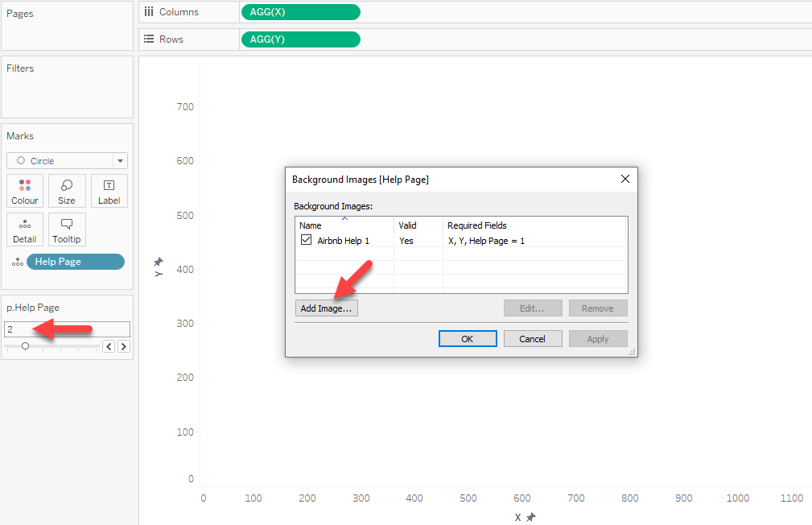Screen dimensions: 812x525
Task: Click the Add Image button
Action: pyautogui.click(x=326, y=308)
